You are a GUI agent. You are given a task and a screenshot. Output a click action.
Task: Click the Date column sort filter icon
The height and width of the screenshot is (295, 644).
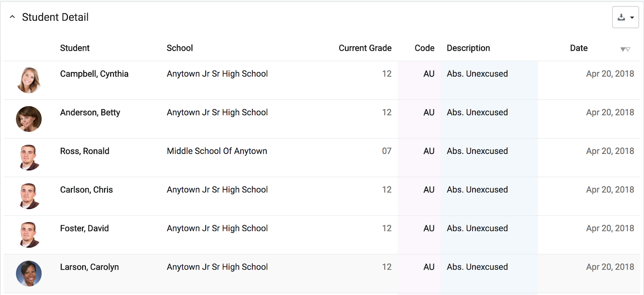[x=625, y=49]
